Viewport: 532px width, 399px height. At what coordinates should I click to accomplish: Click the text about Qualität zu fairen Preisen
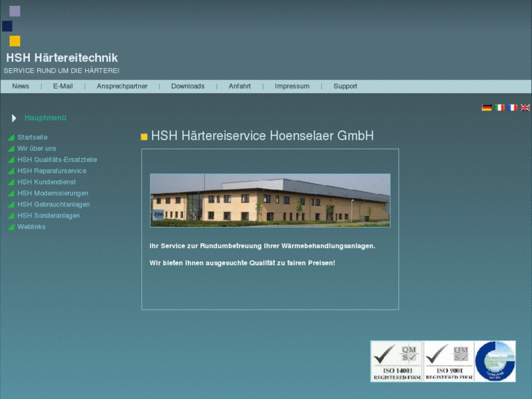tap(242, 263)
